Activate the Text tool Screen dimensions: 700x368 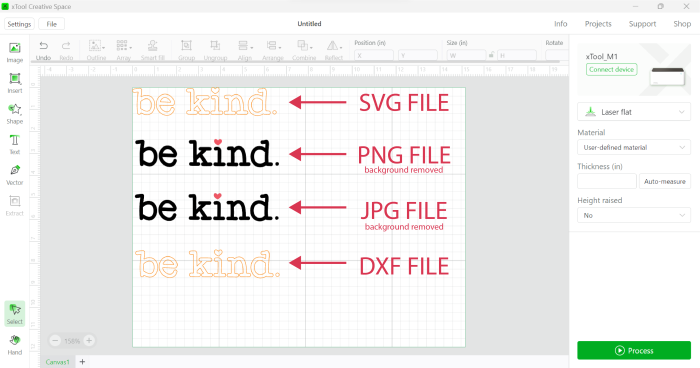pos(15,144)
